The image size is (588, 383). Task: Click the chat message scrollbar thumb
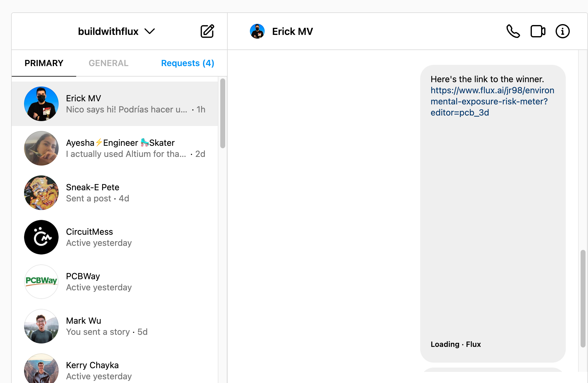[x=583, y=299]
